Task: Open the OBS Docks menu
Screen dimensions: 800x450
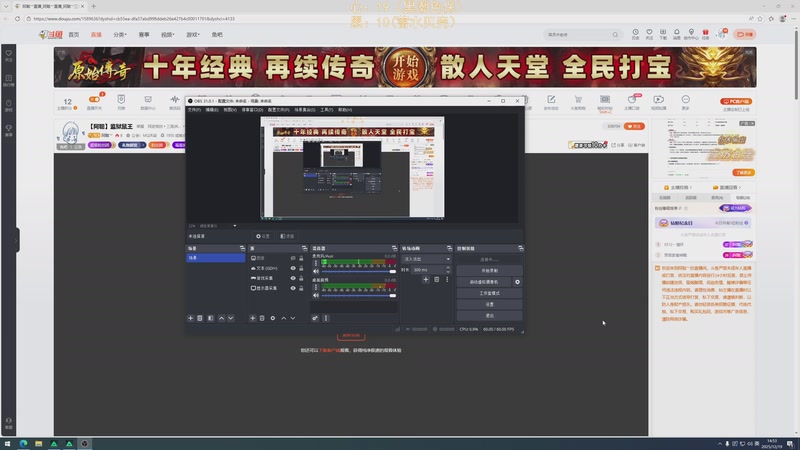Action: (x=253, y=110)
